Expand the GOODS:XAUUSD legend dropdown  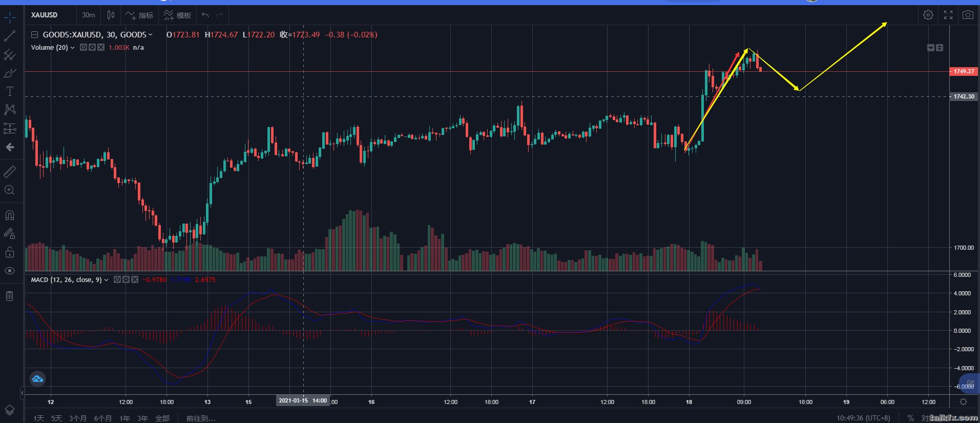click(x=151, y=35)
